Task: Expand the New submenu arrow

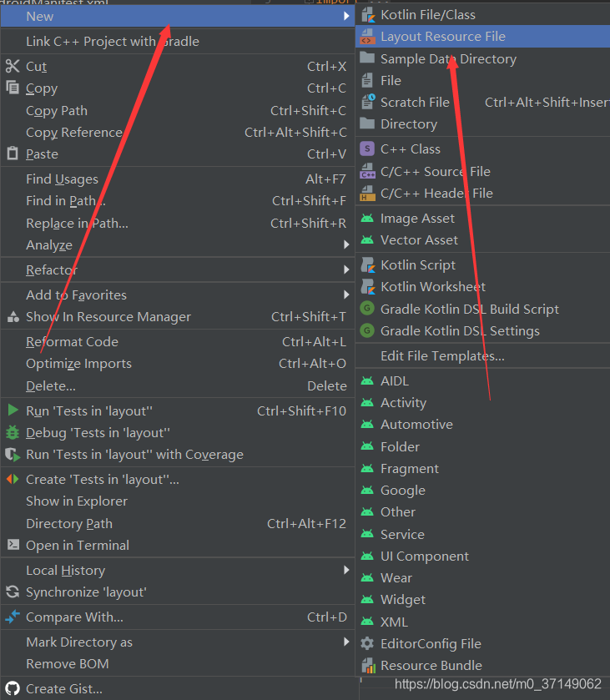Action: click(x=346, y=16)
